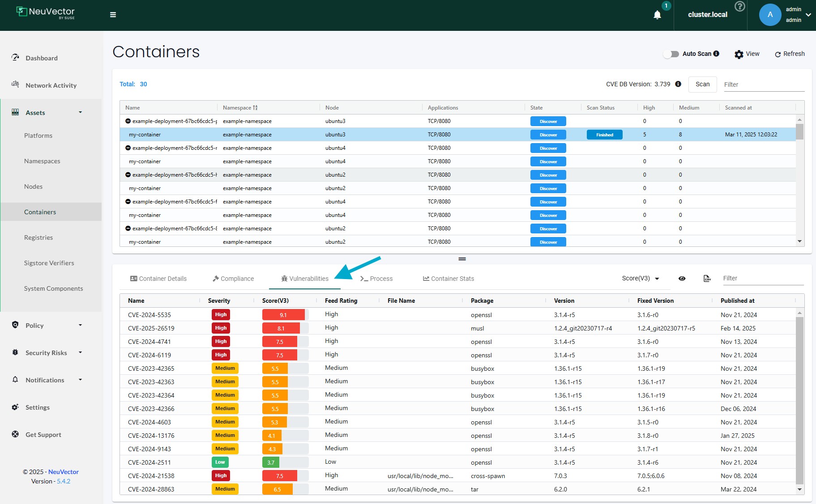Open the View settings gear icon
This screenshot has height=504, width=816.
coord(739,54)
